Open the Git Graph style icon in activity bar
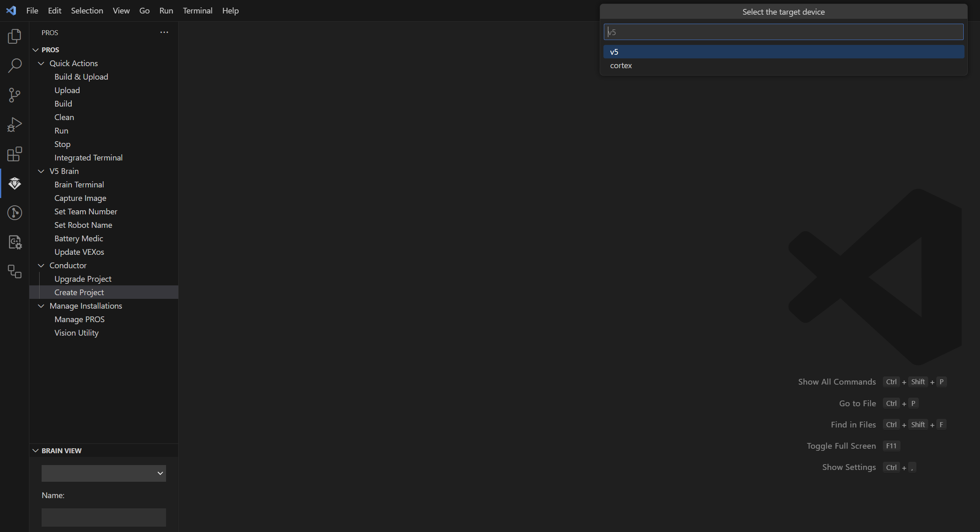The width and height of the screenshot is (980, 532). (x=15, y=213)
